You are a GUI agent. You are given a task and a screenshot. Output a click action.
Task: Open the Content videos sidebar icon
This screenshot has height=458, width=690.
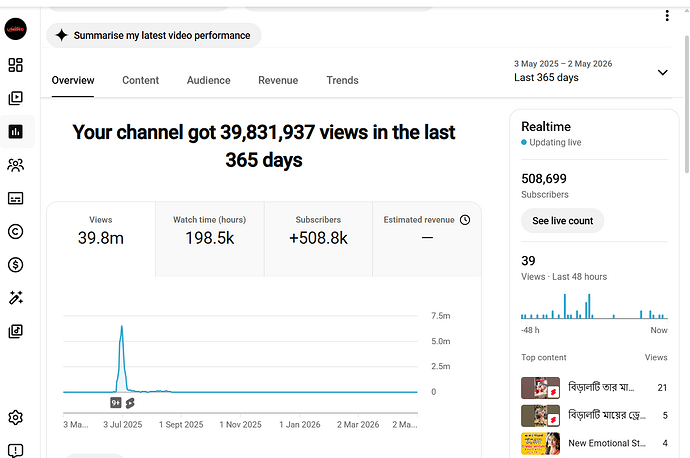click(15, 98)
